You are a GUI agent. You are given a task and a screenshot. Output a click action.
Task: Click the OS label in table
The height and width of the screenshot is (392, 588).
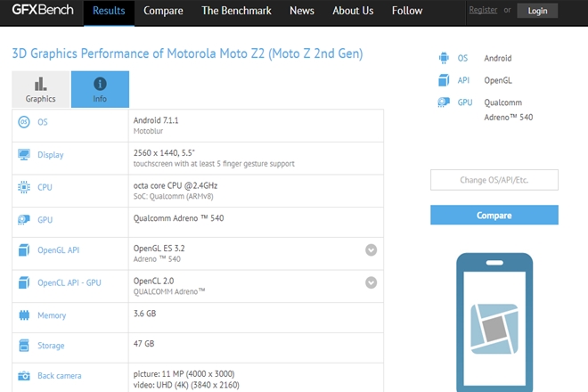(x=43, y=122)
